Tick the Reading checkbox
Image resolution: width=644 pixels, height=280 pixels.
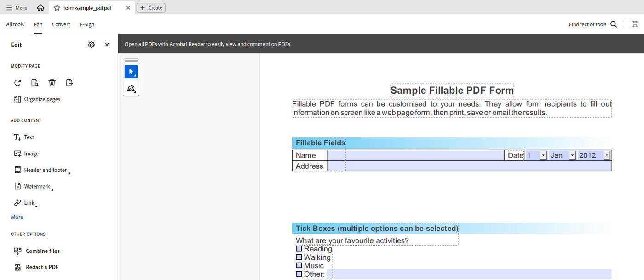[x=299, y=249]
